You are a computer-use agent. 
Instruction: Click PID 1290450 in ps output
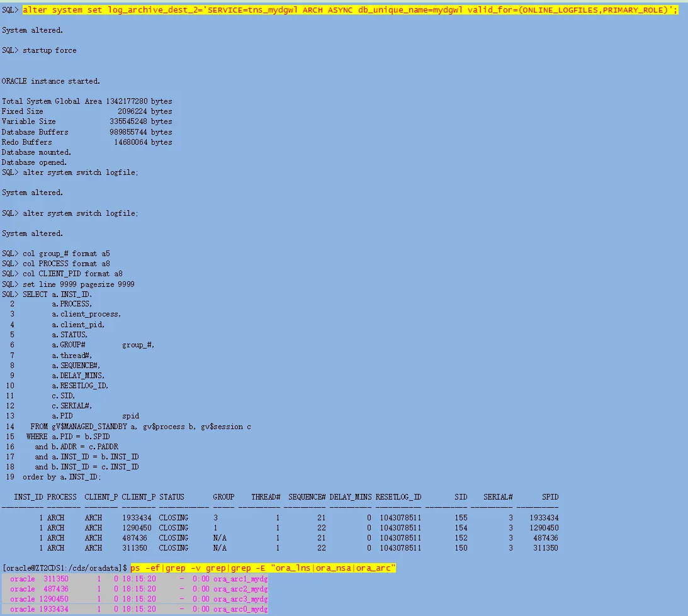coord(54,600)
